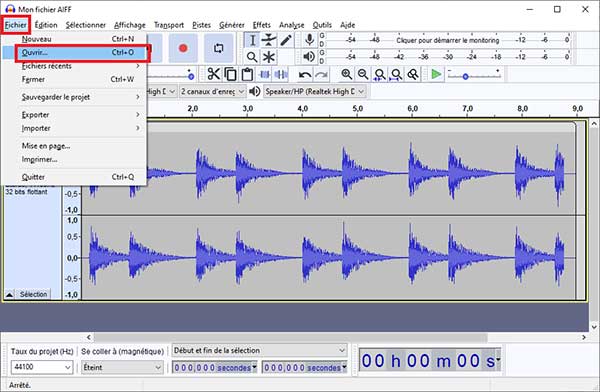Image resolution: width=600 pixels, height=392 pixels.
Task: Open the Fichier menu
Action: 15,25
